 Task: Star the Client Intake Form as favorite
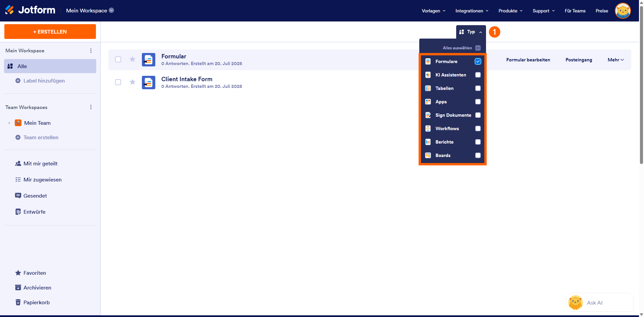tap(132, 82)
